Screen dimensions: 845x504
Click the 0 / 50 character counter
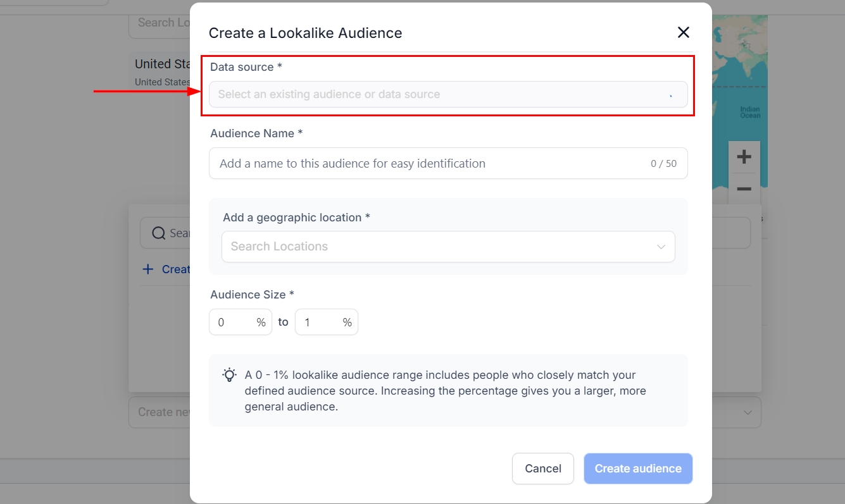pos(663,164)
